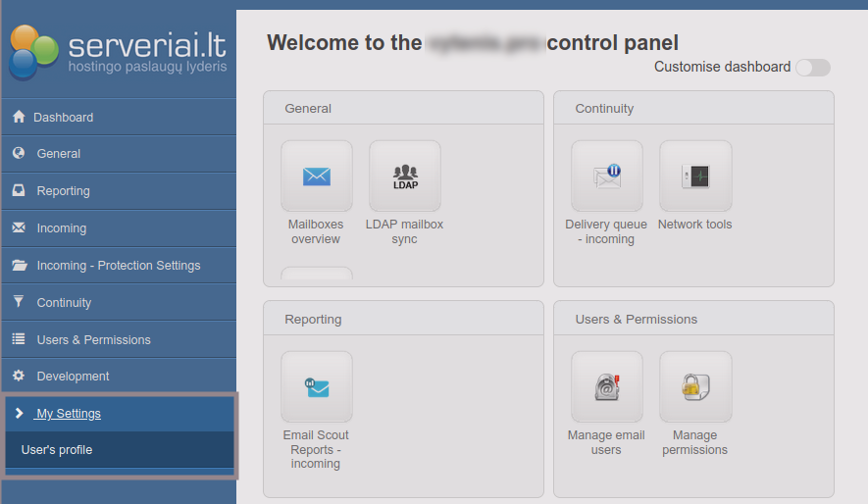Open the Manage permissions icon
The width and height of the screenshot is (868, 504).
[694, 387]
